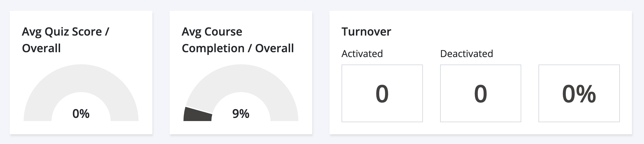The image size is (644, 144).
Task: Open the Deactivated count box showing 0
Action: point(481,93)
